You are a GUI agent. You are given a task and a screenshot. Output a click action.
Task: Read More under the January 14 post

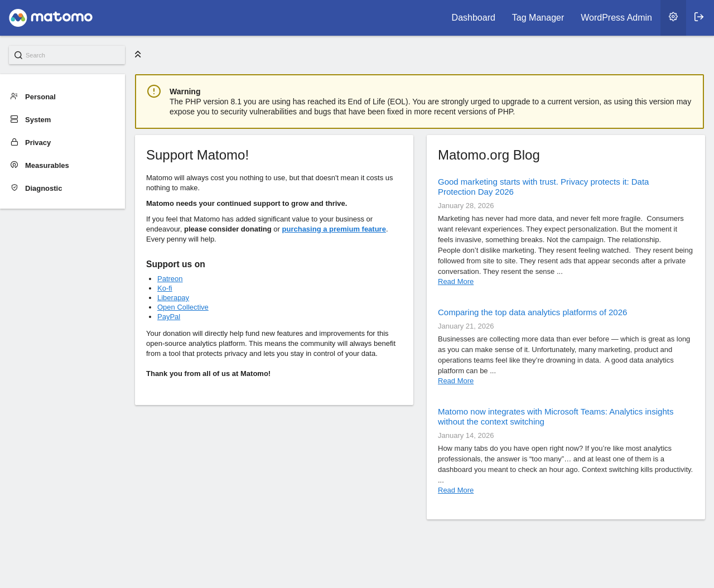click(x=456, y=490)
